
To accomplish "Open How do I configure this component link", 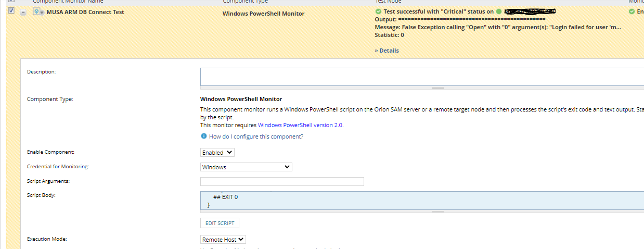I will click(256, 136).
